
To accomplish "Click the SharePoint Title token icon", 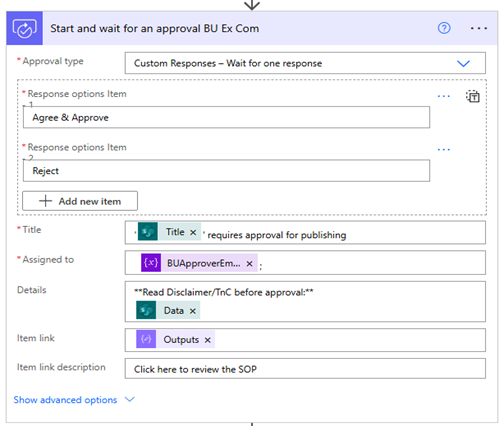I will click(x=148, y=232).
